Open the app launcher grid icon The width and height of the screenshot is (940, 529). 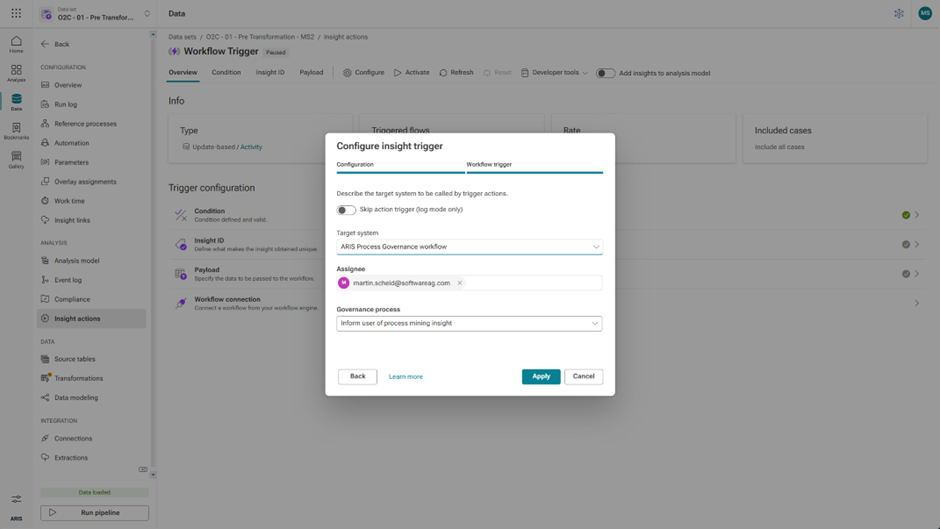point(16,14)
